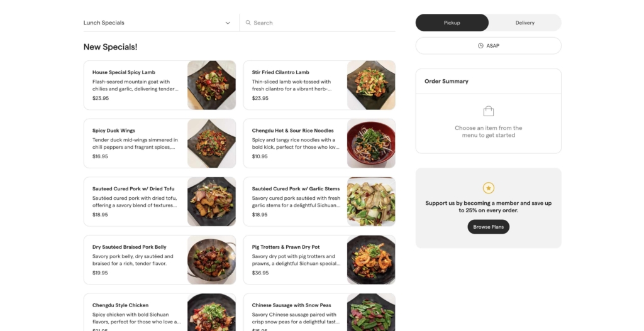Select the Chengdu Hot & Sour Rice Noodles image
Screen dimensions: 644x331
coord(371,143)
